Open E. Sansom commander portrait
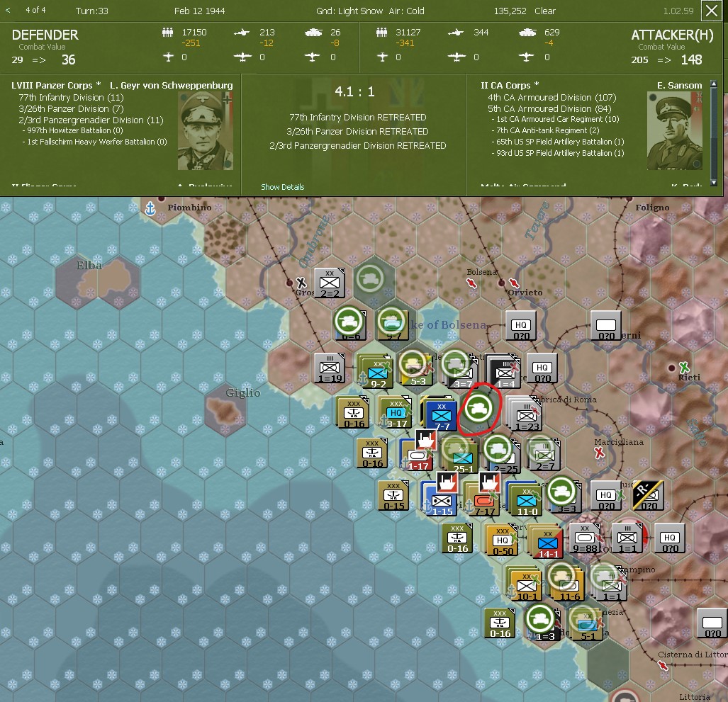The image size is (728, 702). click(675, 130)
